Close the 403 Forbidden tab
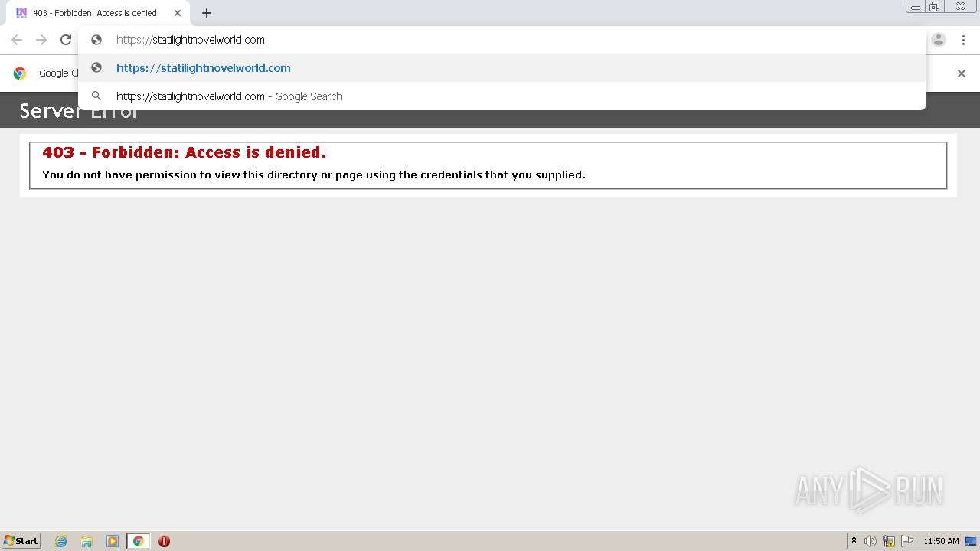The width and height of the screenshot is (980, 551). (178, 13)
